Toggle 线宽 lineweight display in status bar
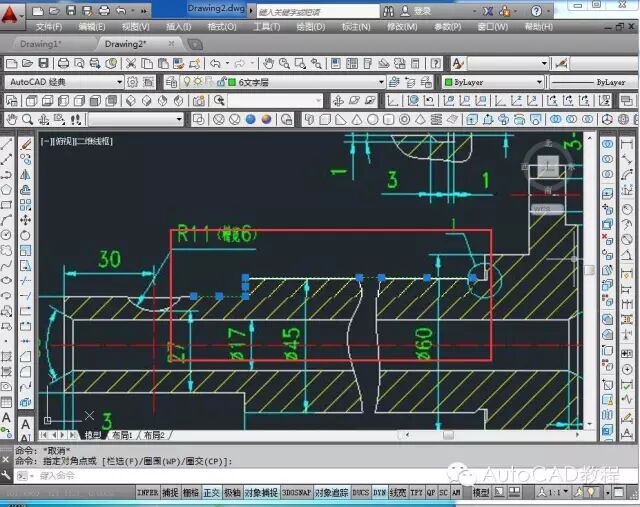Screen dimensions: 640x507 tap(398, 493)
